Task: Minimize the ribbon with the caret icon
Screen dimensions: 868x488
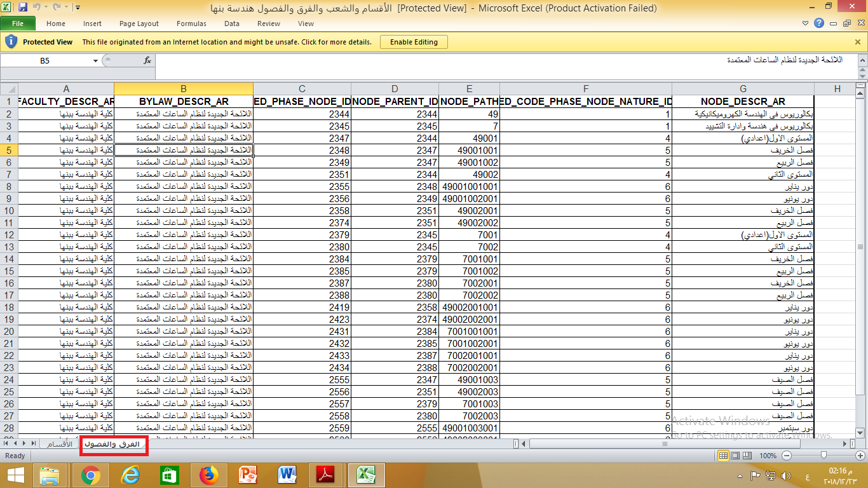Action: coord(806,24)
